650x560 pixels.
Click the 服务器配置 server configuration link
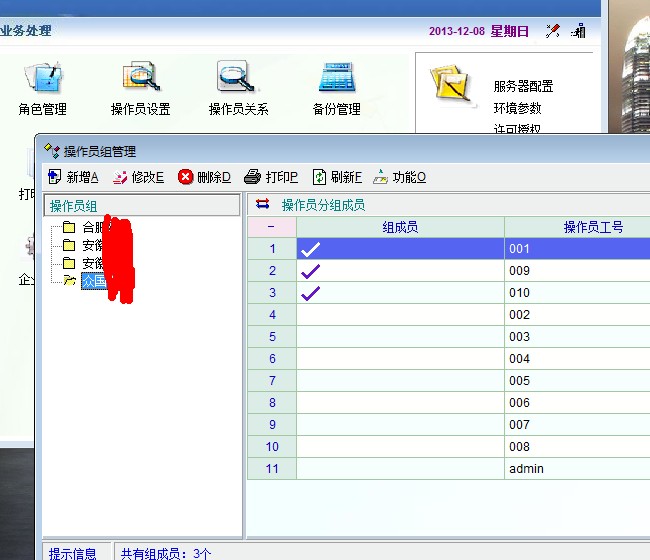(x=523, y=87)
